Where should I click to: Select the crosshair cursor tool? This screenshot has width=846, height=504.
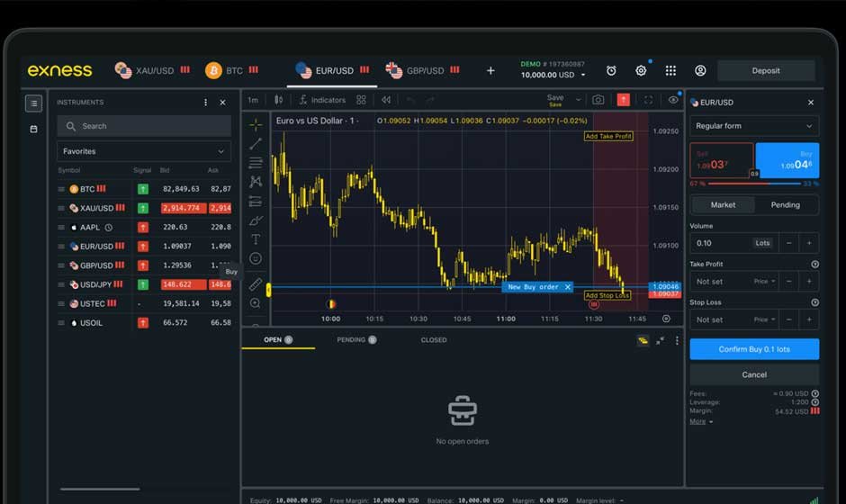pyautogui.click(x=256, y=125)
